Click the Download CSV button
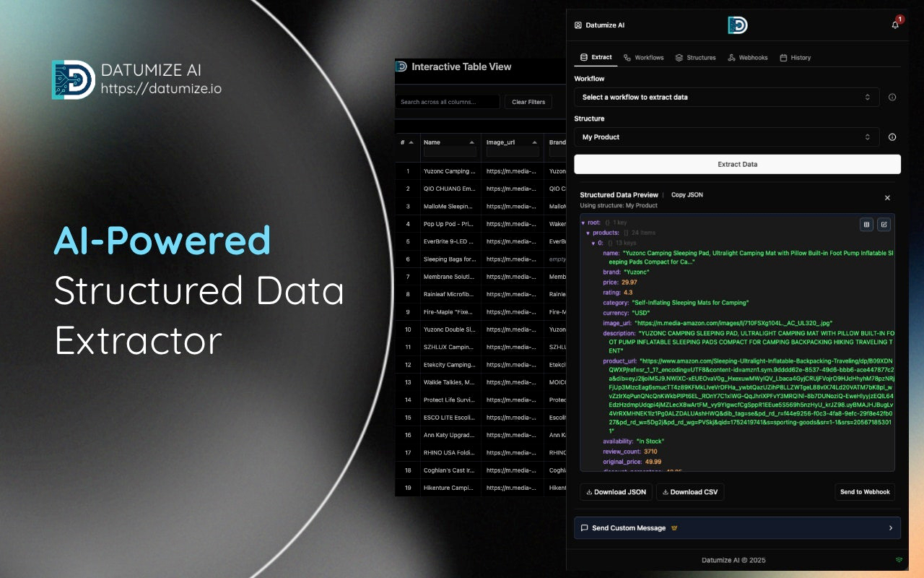This screenshot has height=578, width=924. [690, 492]
